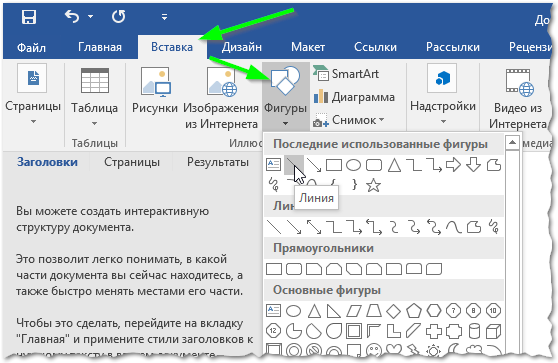Click the Save icon in quick access toolbar
558x363 pixels.
29,17
